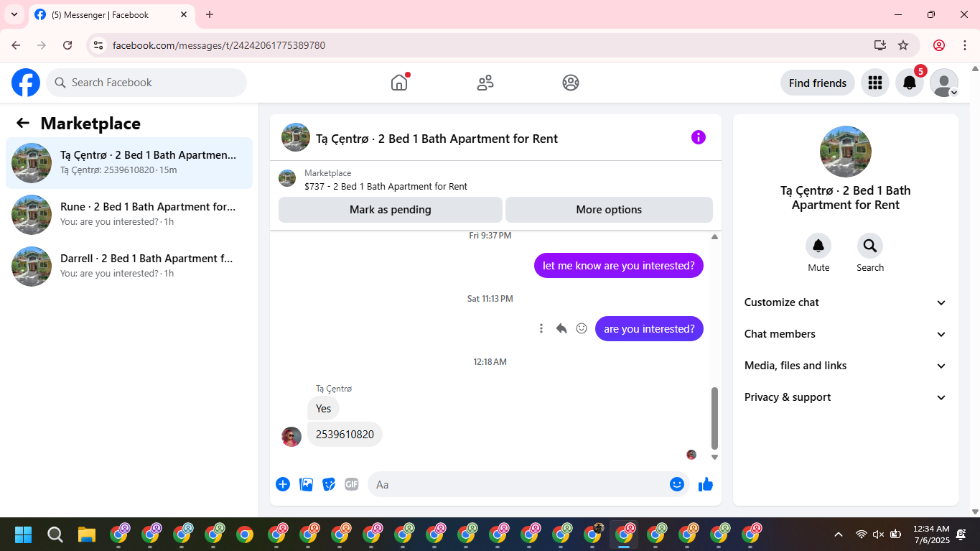Attach a file with the photo icon
Screen dimensions: 980x551
(306, 484)
